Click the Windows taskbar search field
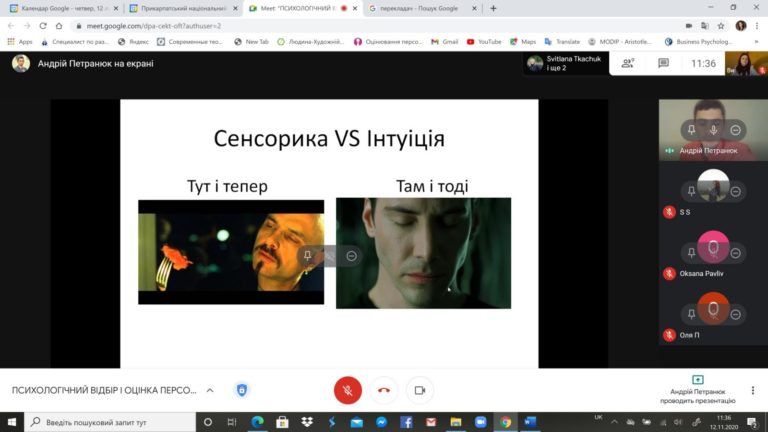The image size is (768, 432). click(110, 422)
